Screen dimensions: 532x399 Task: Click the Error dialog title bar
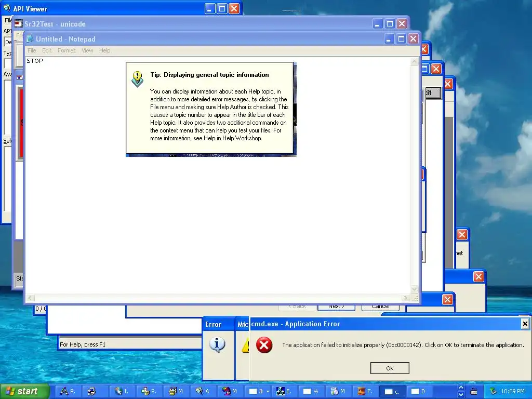click(219, 324)
